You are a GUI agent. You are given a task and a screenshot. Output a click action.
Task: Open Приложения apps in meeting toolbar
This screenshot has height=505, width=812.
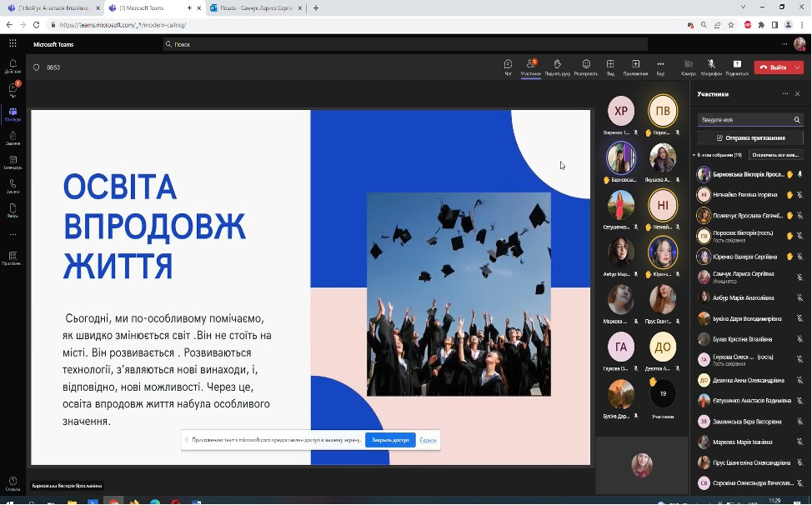coord(635,67)
